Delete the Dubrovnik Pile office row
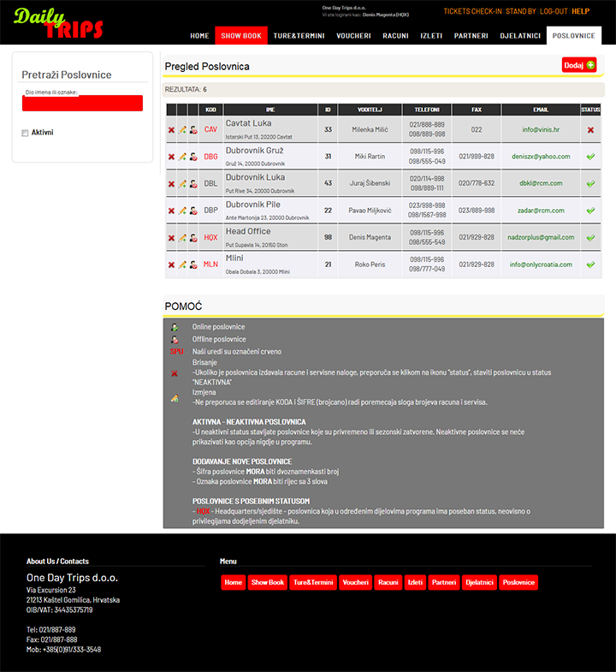This screenshot has width=616, height=672. (x=171, y=211)
